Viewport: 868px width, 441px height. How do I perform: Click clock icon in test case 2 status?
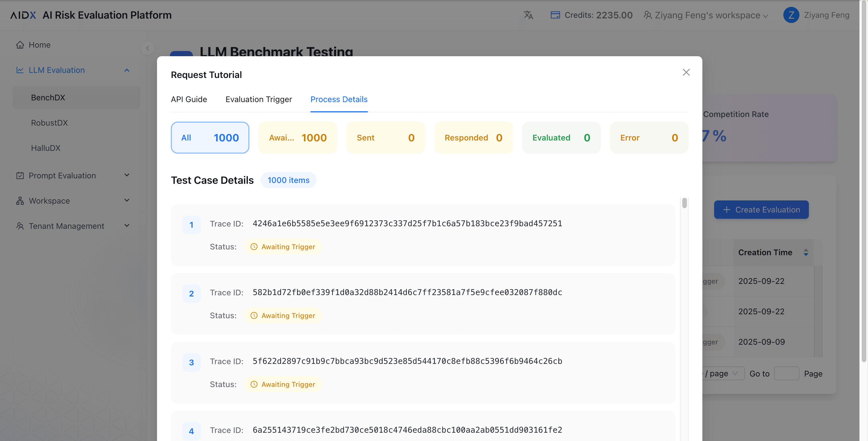click(x=254, y=315)
